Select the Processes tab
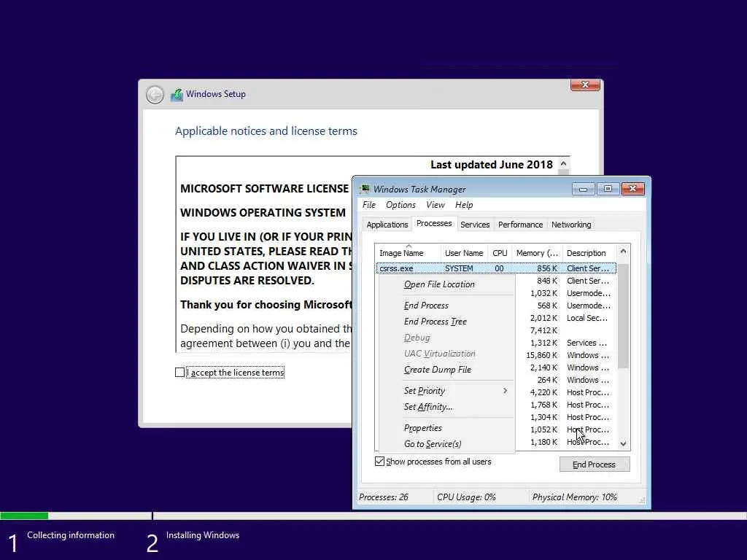Image resolution: width=747 pixels, height=560 pixels. pyautogui.click(x=434, y=223)
